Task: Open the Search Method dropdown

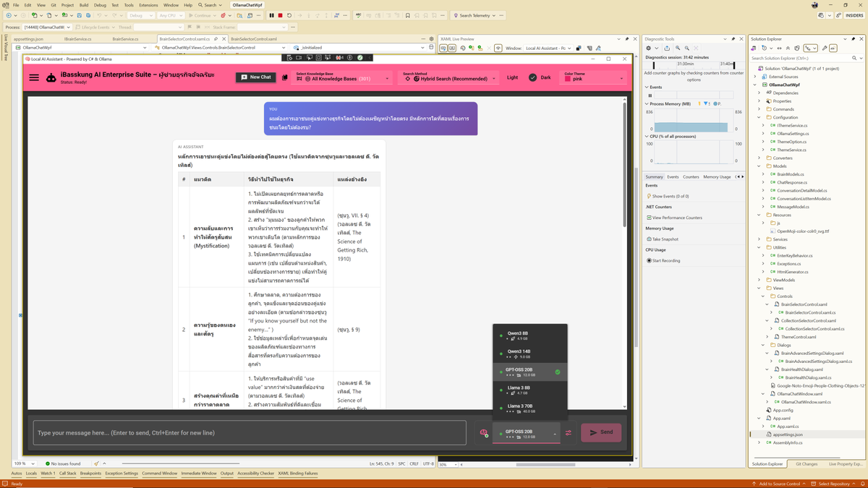Action: (x=449, y=77)
